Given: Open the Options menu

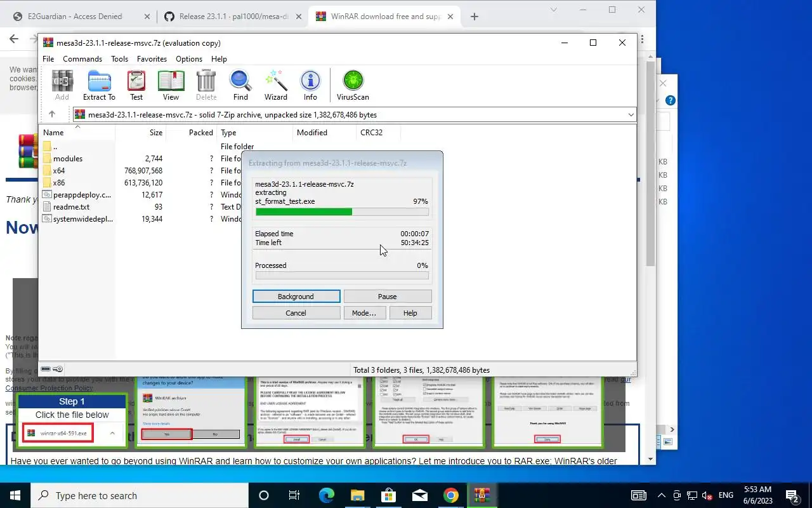Looking at the screenshot, I should click(189, 58).
